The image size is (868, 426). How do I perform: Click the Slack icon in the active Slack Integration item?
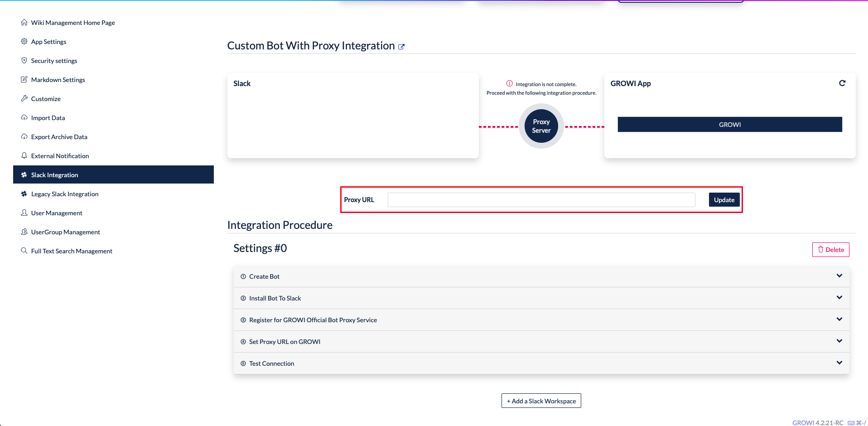[24, 174]
